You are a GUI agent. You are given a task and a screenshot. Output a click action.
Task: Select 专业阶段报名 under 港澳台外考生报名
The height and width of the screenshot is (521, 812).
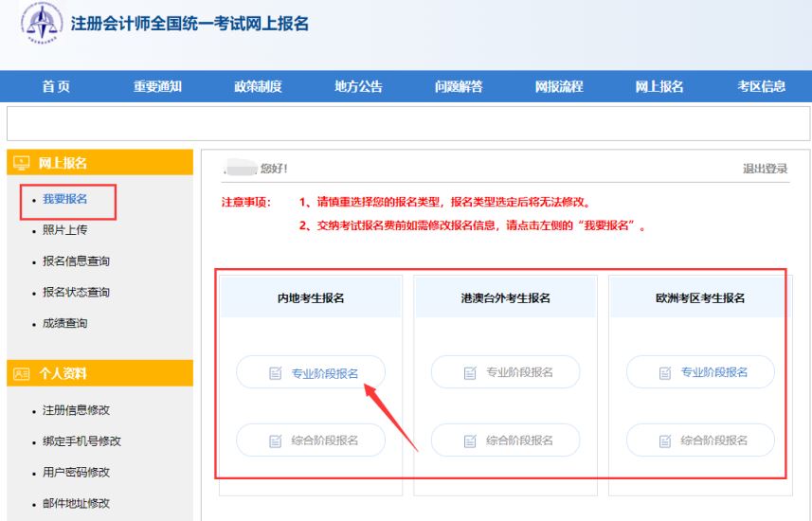coord(506,372)
